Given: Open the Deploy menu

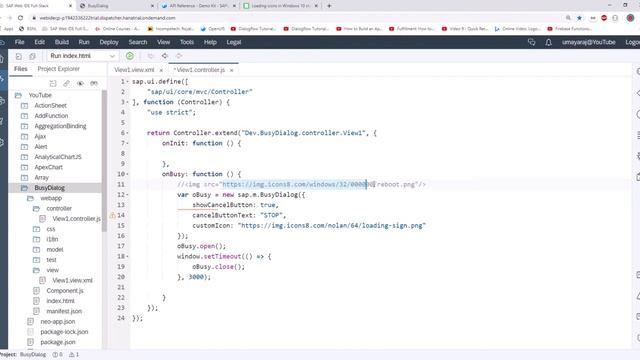Looking at the screenshot, I should click(109, 42).
